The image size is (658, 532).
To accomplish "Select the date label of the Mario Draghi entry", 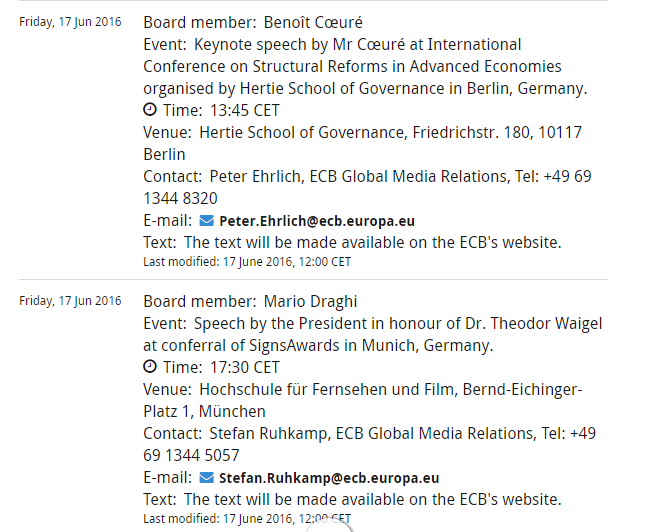I will point(70,301).
